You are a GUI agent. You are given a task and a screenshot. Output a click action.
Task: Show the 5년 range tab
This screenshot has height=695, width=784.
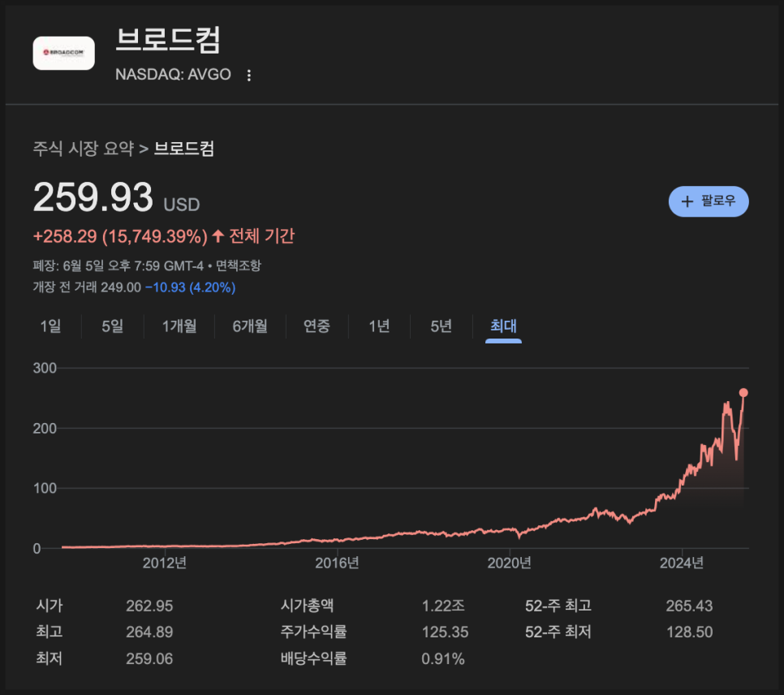(441, 326)
